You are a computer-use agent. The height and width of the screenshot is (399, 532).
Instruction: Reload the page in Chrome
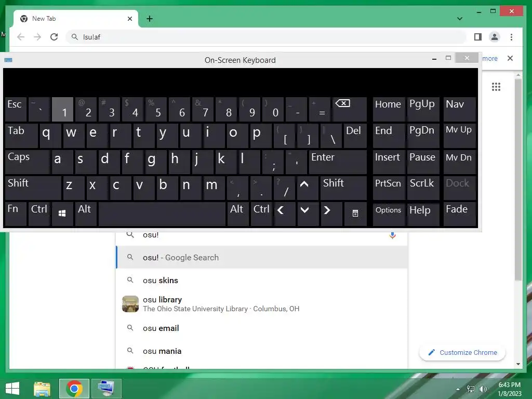coord(54,37)
